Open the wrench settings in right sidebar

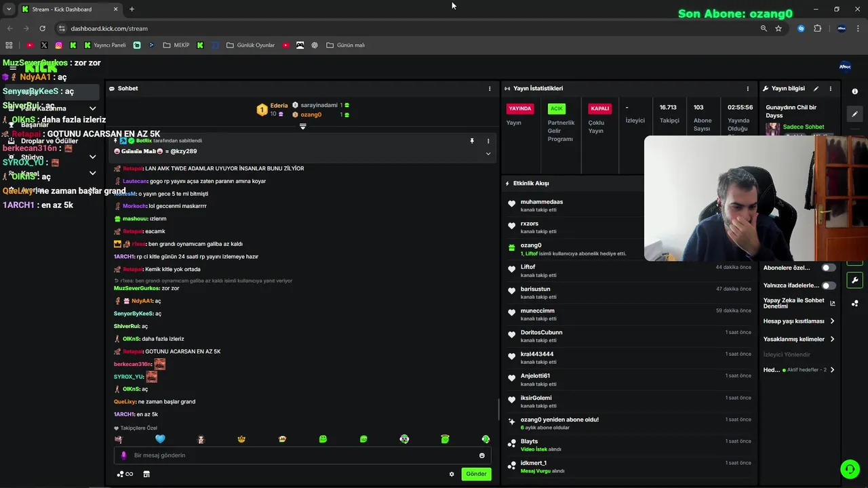click(854, 280)
